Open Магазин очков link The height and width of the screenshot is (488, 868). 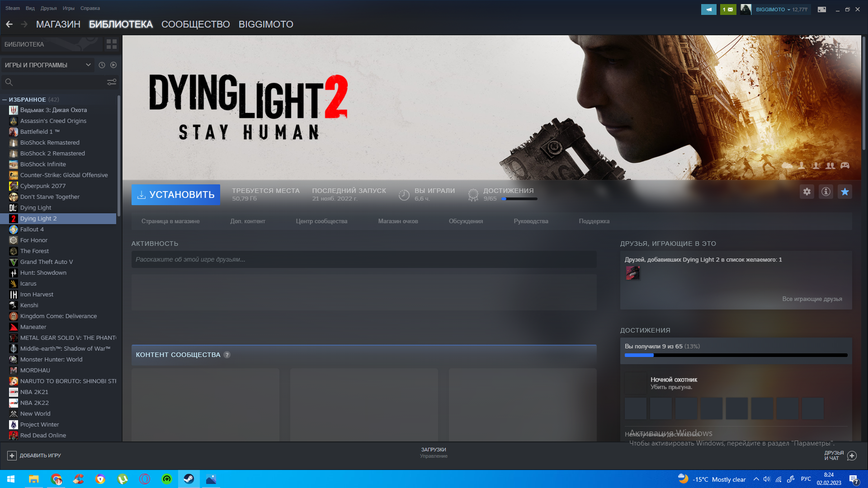[x=398, y=221]
